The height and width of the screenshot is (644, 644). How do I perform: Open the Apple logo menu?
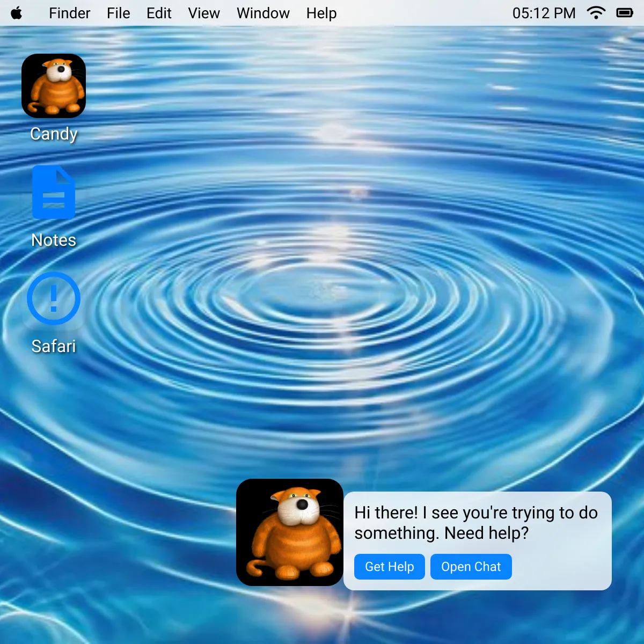coord(17,13)
